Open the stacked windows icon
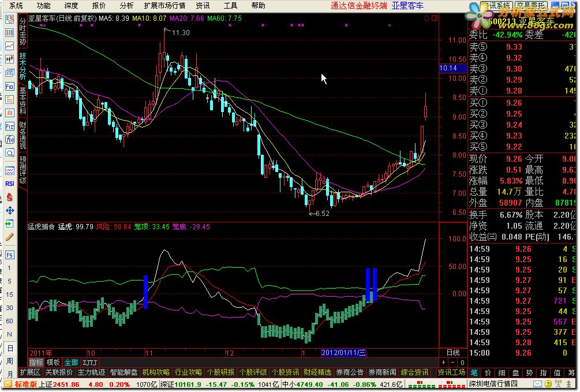580x392 pixels. pyautogui.click(x=10, y=73)
